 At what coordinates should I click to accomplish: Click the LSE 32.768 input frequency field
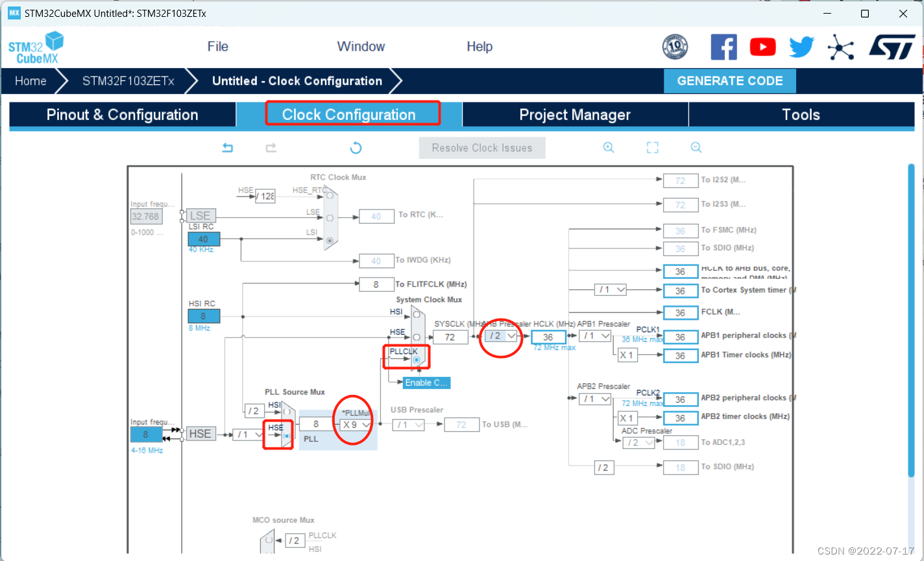146,217
